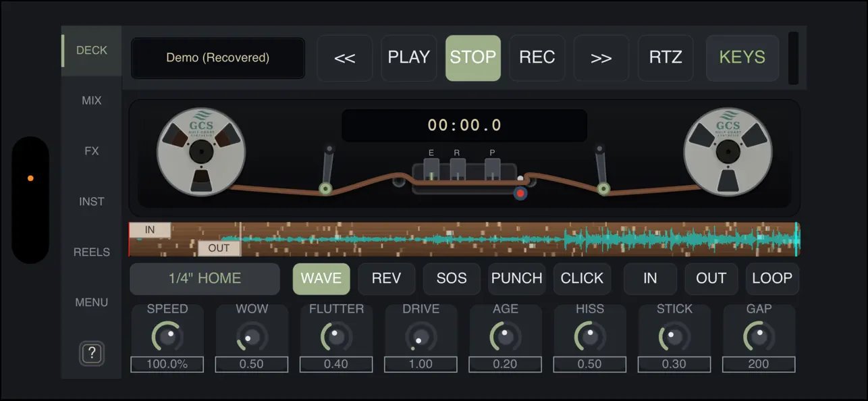
Task: Click the SPEED knob
Action: pyautogui.click(x=167, y=336)
